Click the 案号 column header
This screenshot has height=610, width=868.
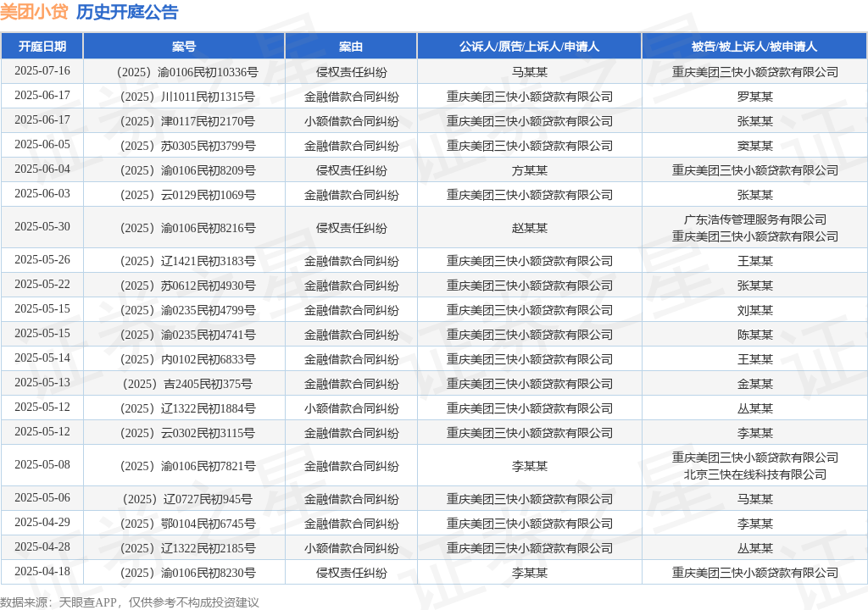pyautogui.click(x=184, y=47)
